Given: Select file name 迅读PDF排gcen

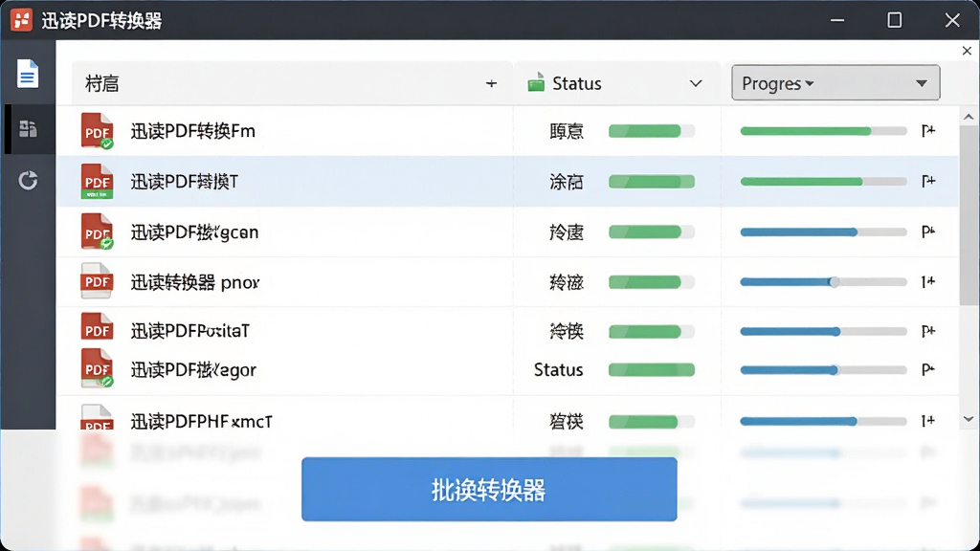Looking at the screenshot, I should pos(194,232).
